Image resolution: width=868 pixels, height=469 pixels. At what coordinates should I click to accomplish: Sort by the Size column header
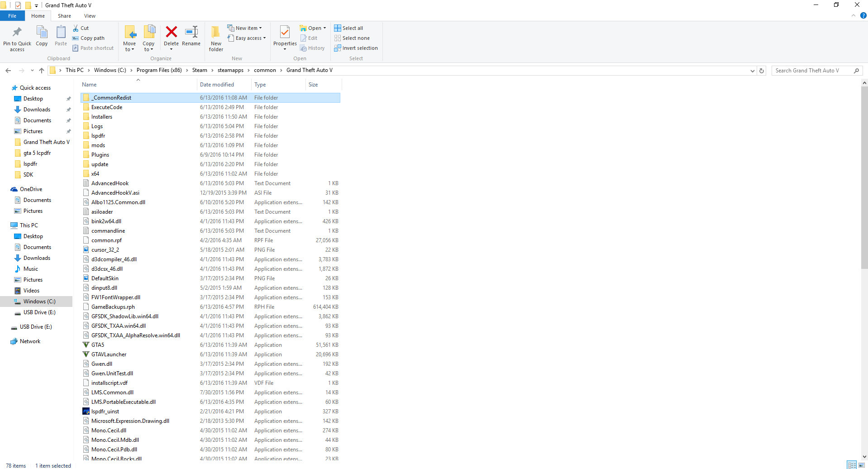324,85
